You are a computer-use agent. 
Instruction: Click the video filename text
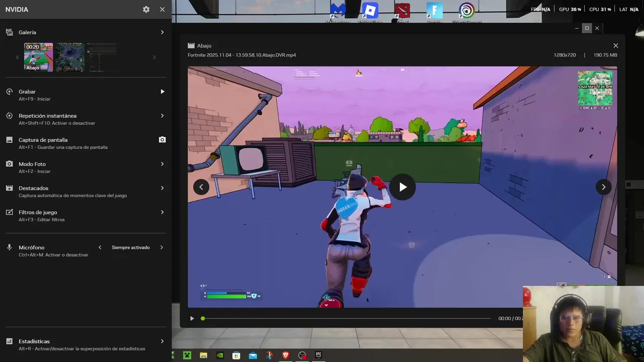[242, 55]
